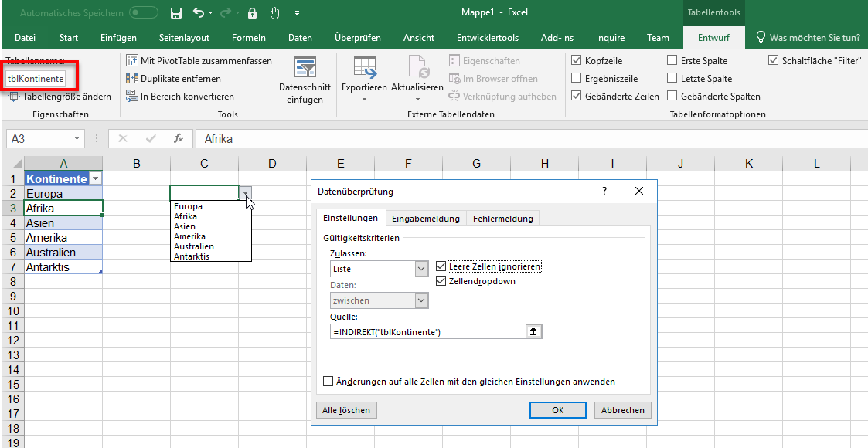Click Duplikate entfernen tool
This screenshot has height=448, width=868.
[173, 78]
